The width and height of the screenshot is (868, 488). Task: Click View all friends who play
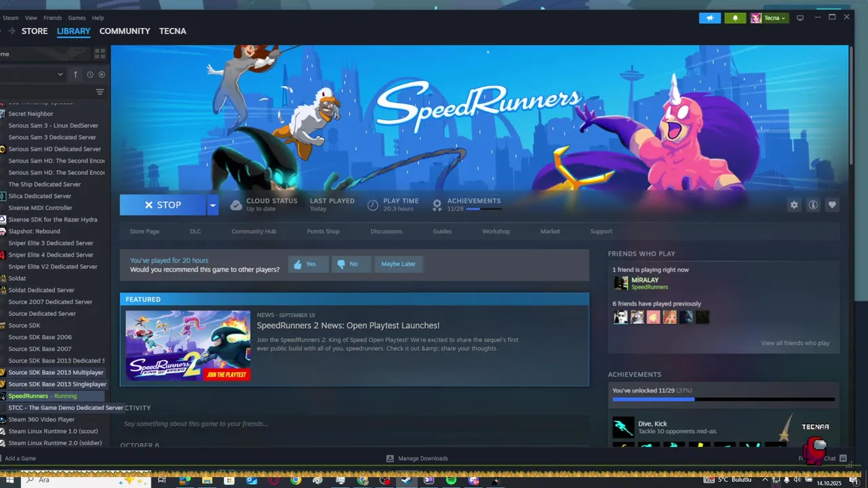[x=795, y=343]
